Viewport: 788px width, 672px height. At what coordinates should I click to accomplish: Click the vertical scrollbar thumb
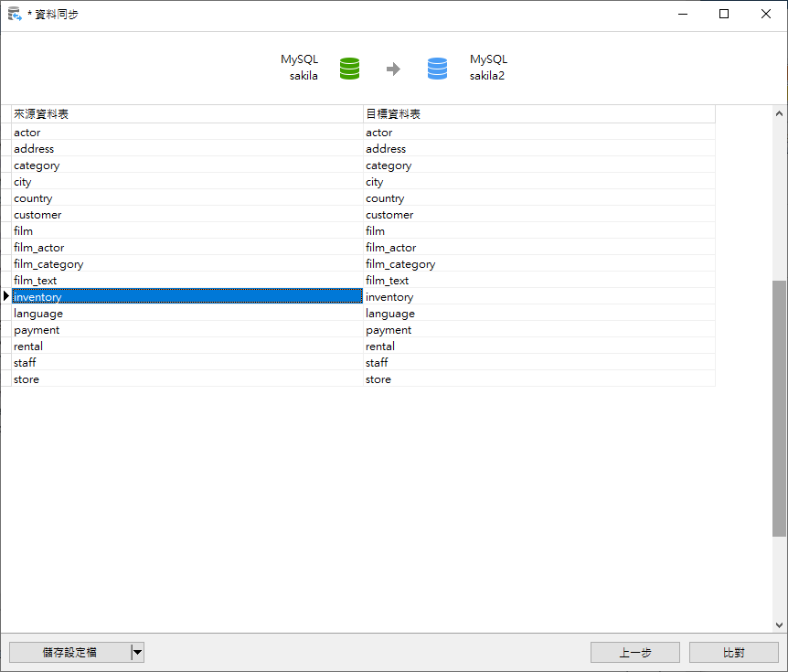pyautogui.click(x=779, y=407)
